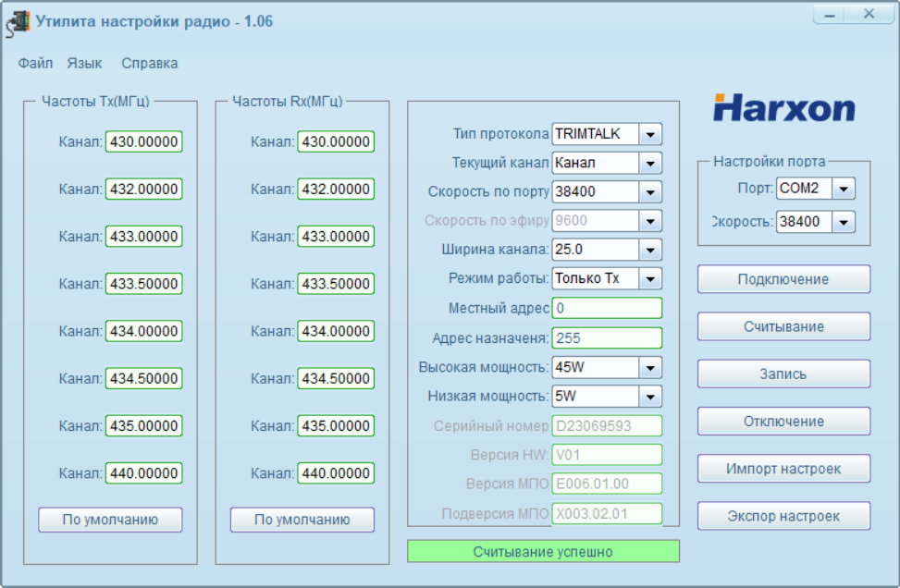Open the Язык menu
Image resolution: width=900 pixels, height=588 pixels.
[x=84, y=63]
